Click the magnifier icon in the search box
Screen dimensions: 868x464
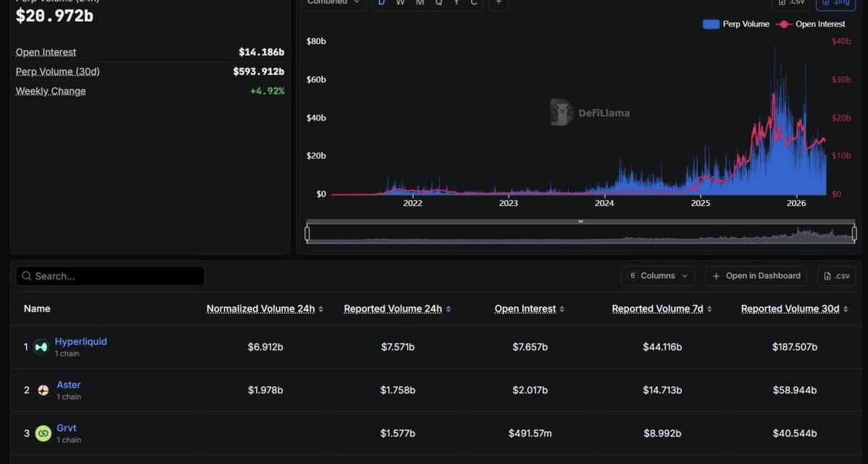click(x=26, y=276)
